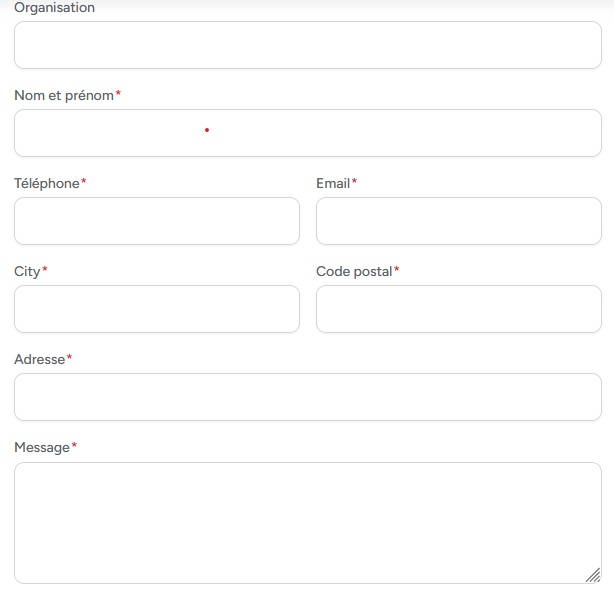Select the Email input field
This screenshot has height=595, width=614.
[x=458, y=221]
